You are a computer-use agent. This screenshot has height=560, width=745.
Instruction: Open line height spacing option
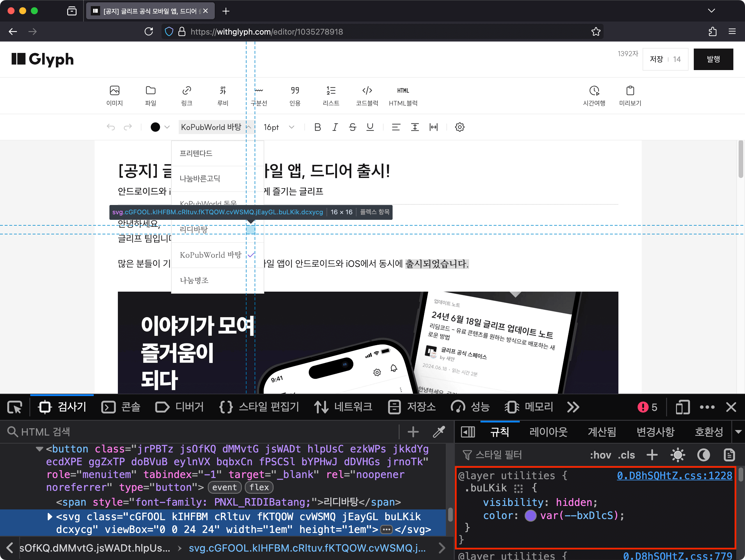415,127
